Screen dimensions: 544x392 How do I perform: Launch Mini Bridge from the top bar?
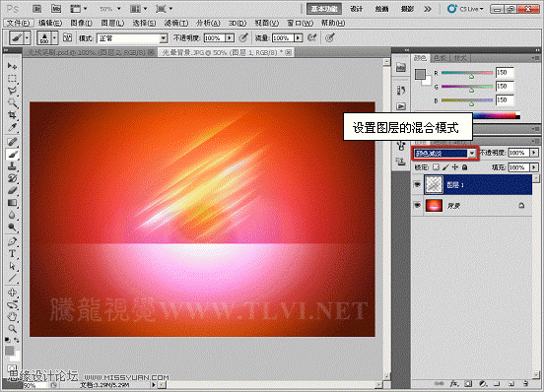[56, 9]
